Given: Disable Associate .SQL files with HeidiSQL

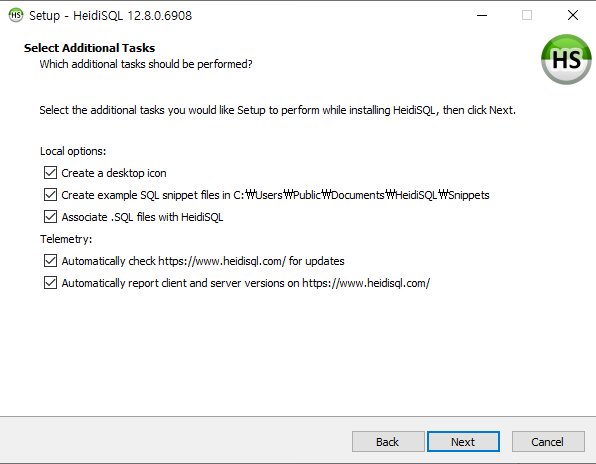Looking at the screenshot, I should (51, 217).
